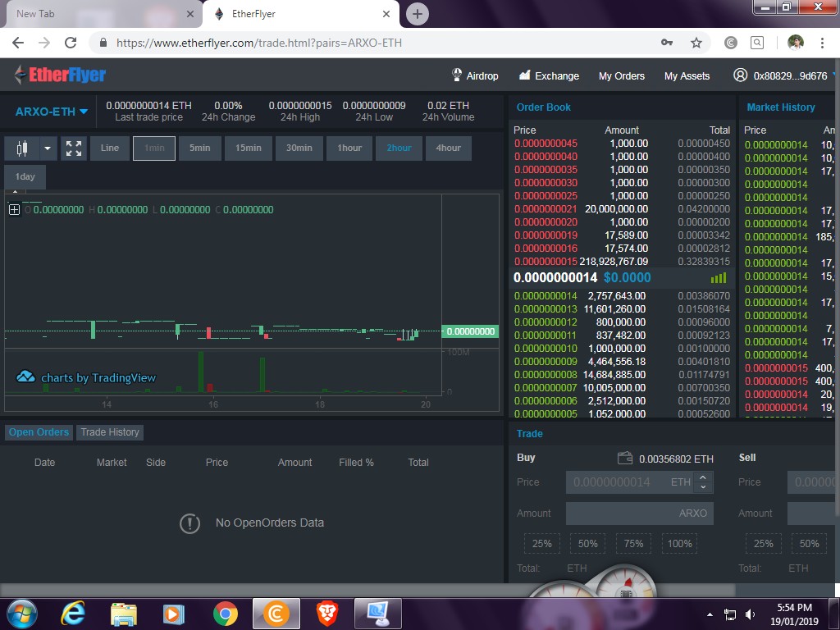This screenshot has height=630, width=840.
Task: Click the wallet balance icon in Buy panel
Action: tap(625, 458)
